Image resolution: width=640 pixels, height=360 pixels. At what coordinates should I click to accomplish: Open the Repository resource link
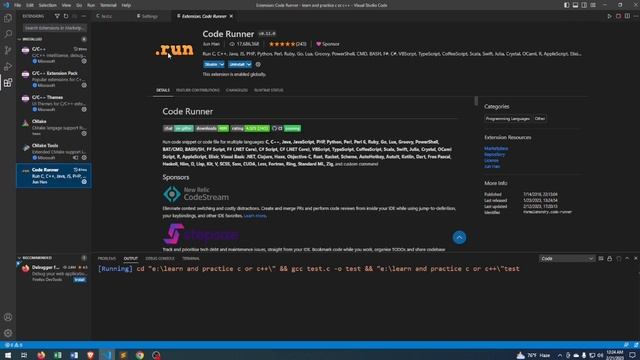click(x=495, y=155)
